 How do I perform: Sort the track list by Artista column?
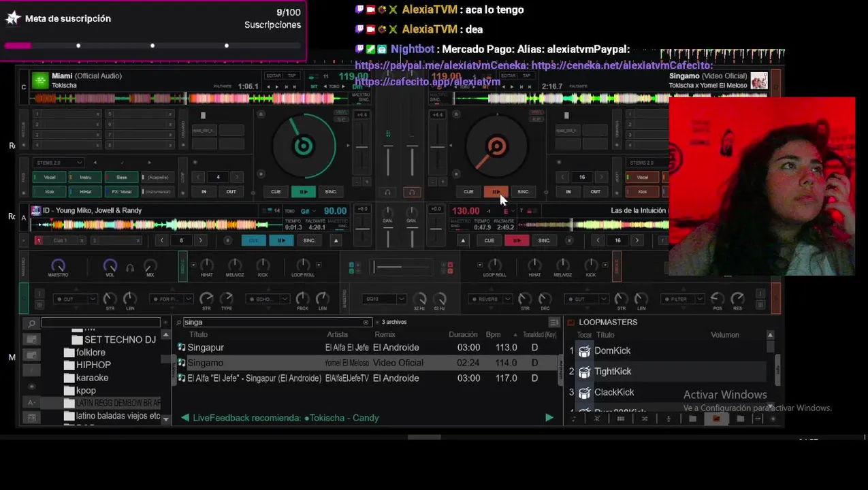click(x=337, y=335)
